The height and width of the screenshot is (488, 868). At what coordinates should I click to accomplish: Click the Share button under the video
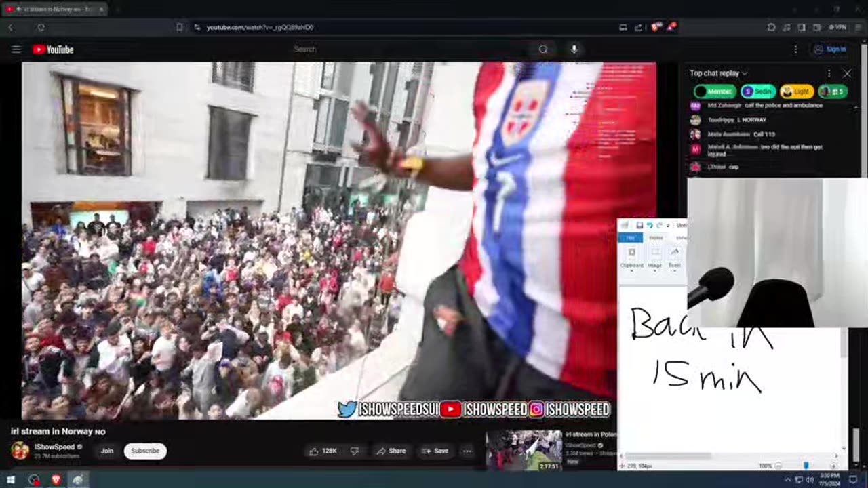[391, 451]
